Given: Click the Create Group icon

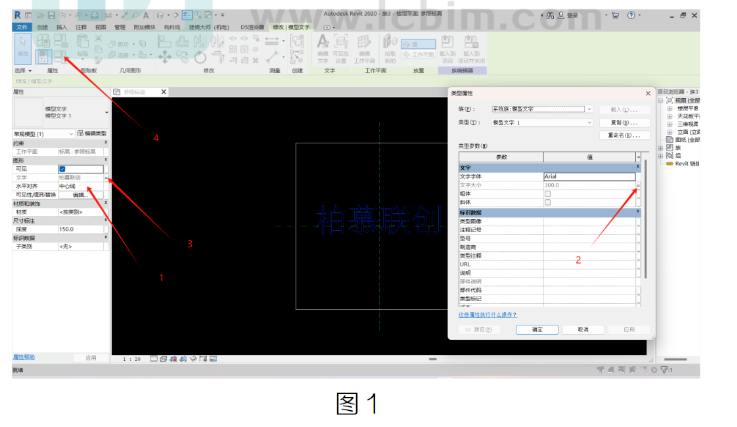Looking at the screenshot, I should pos(297,42).
